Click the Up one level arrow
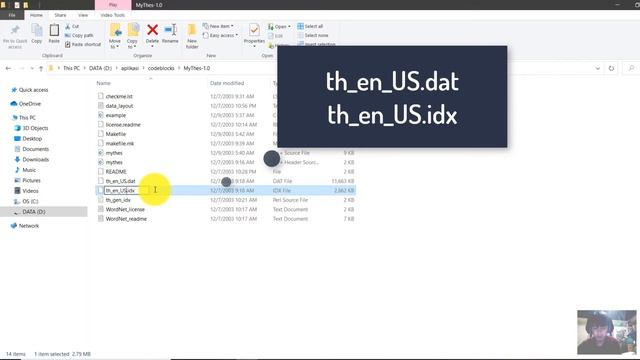The height and width of the screenshot is (360, 640). [41, 68]
